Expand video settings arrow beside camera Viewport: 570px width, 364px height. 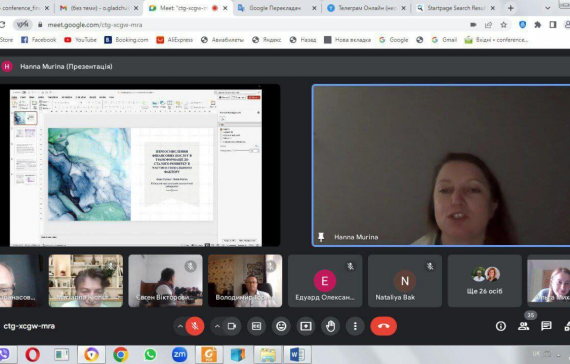pos(217,326)
